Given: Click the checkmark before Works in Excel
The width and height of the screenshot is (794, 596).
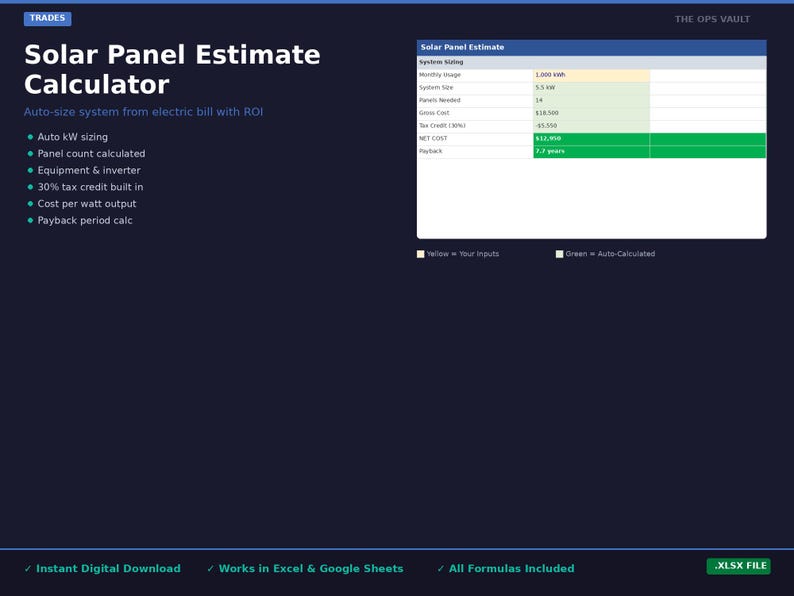Looking at the screenshot, I should pos(211,569).
